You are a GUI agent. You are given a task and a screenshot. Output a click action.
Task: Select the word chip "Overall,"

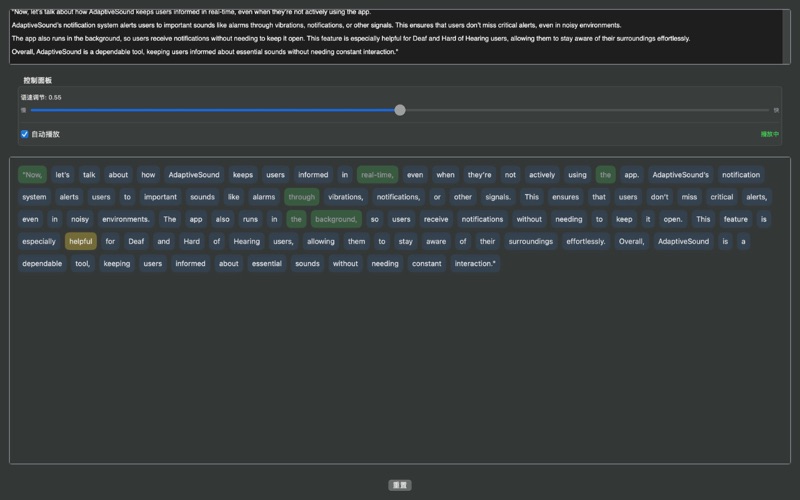coord(632,241)
